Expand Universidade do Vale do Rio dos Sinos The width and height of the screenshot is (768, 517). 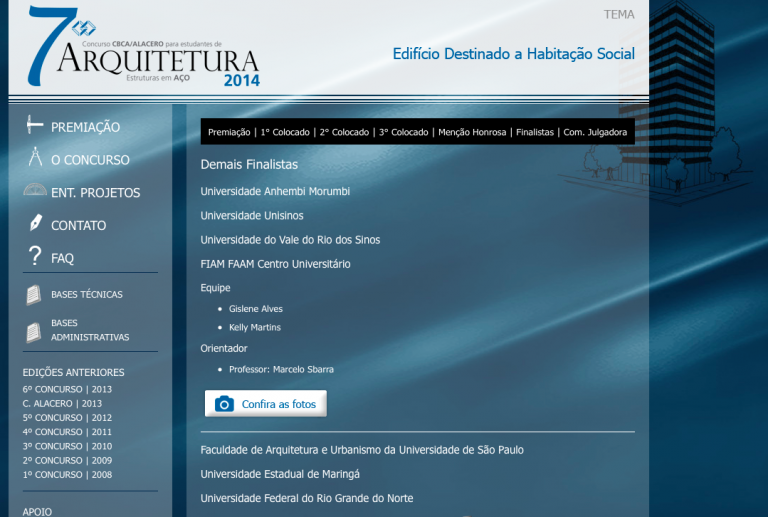(290, 240)
